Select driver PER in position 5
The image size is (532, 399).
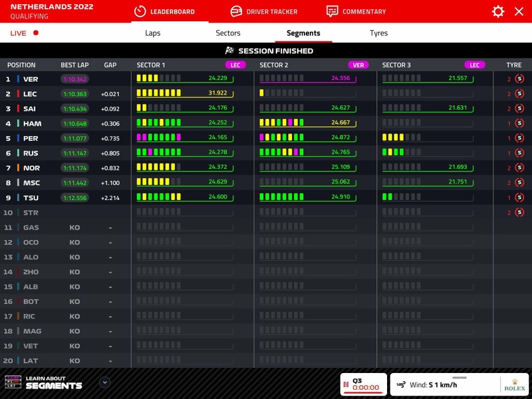pos(31,138)
